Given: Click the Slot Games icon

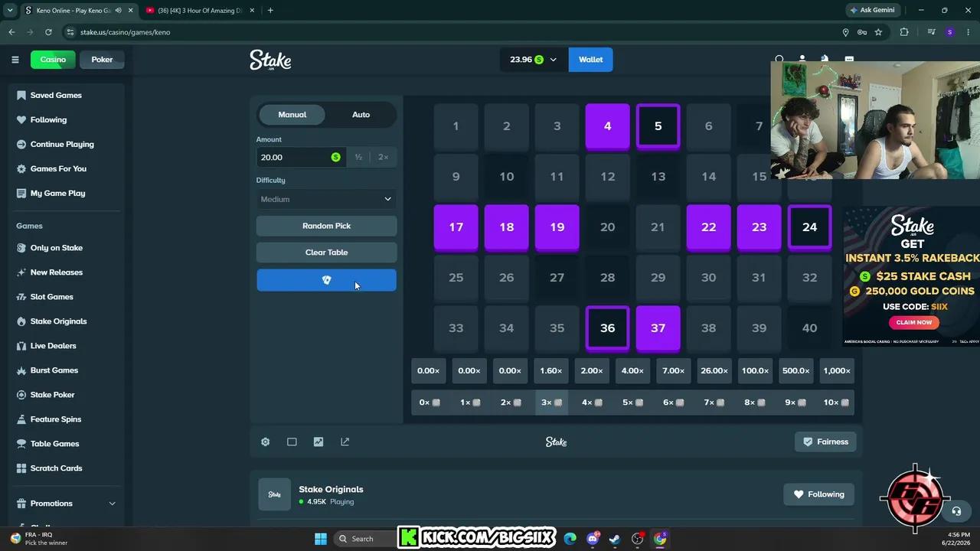Looking at the screenshot, I should (21, 297).
